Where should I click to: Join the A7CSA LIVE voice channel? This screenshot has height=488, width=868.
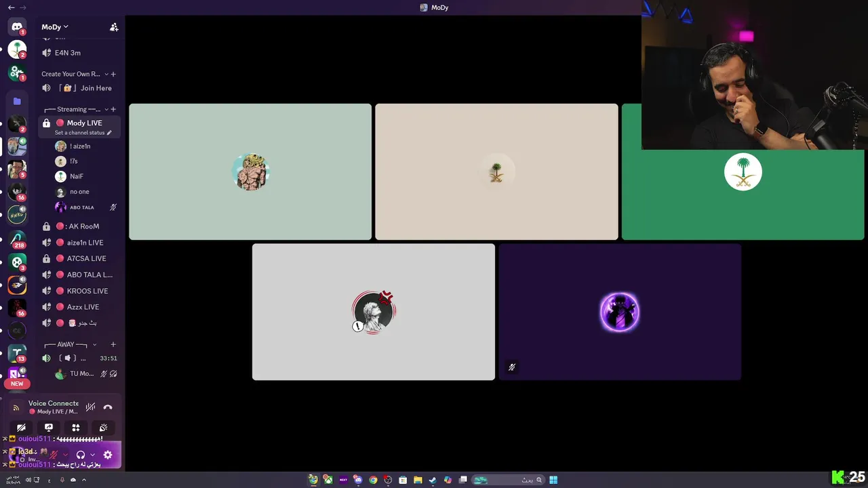point(79,258)
